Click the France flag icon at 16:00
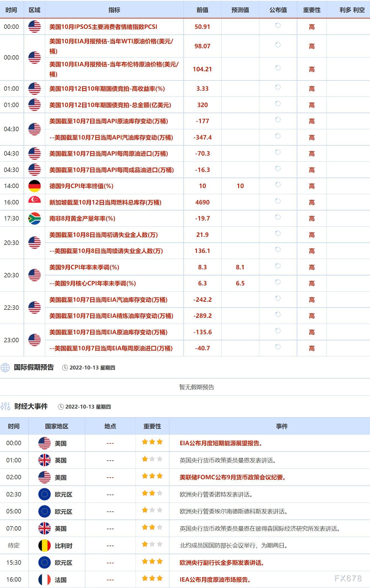Screen dimensions: 370x588 tap(44, 579)
